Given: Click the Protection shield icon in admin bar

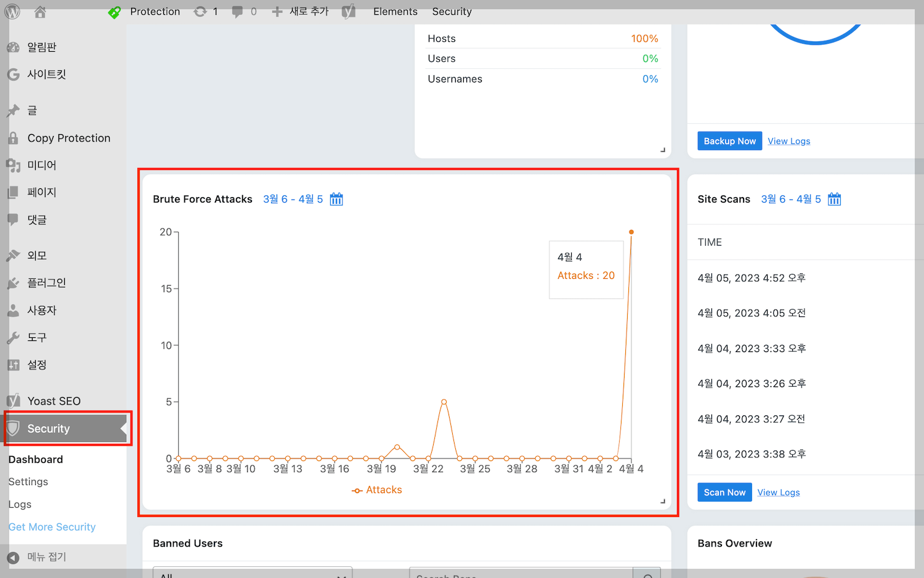Looking at the screenshot, I should [x=115, y=12].
